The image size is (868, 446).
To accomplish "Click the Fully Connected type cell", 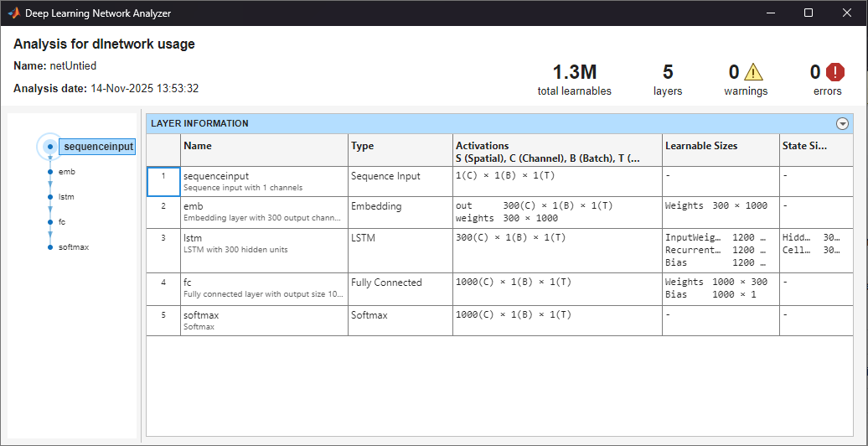I will tap(400, 288).
